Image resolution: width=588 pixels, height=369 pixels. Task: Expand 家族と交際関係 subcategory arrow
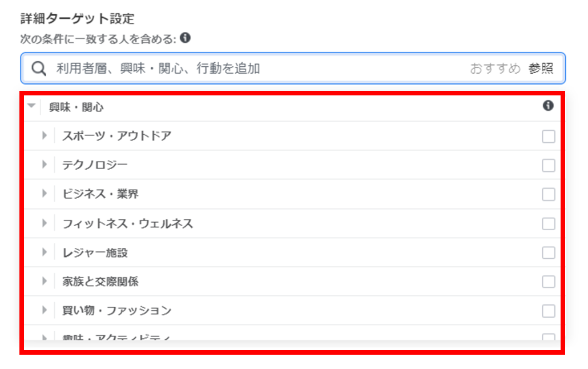point(45,281)
